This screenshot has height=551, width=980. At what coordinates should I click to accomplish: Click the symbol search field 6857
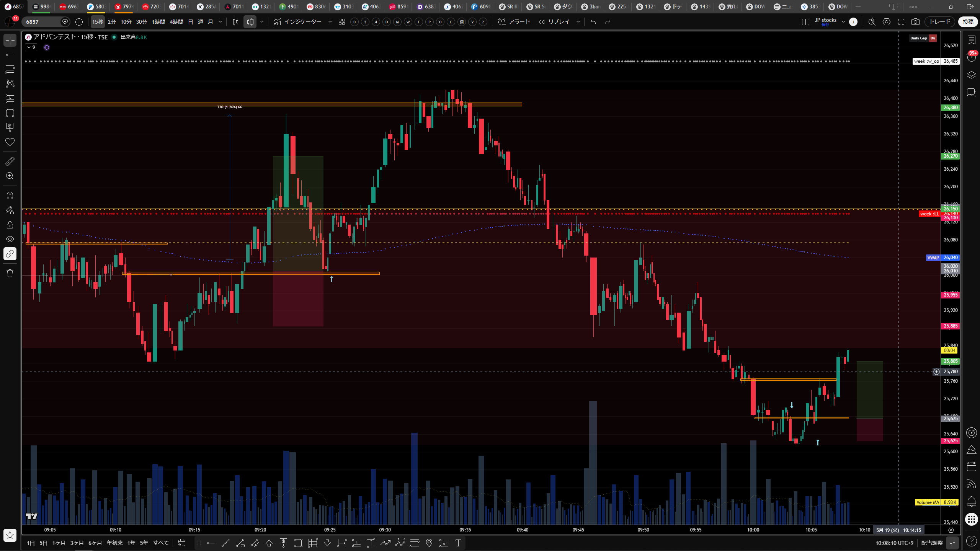tap(42, 22)
